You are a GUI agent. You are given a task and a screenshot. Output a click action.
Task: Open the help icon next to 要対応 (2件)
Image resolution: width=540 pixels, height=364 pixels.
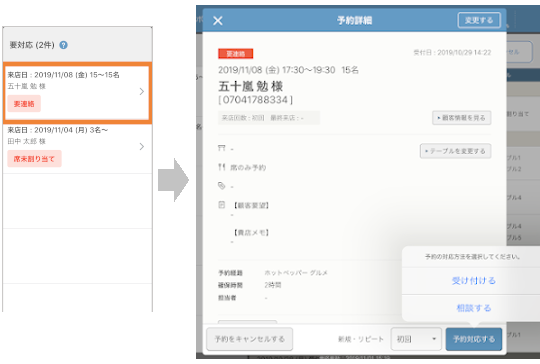63,45
